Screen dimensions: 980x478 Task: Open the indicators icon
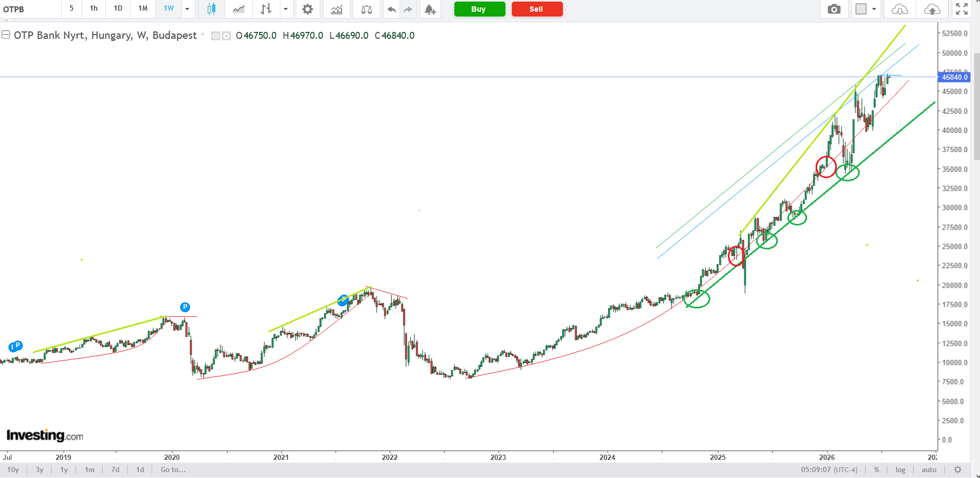pyautogui.click(x=337, y=9)
